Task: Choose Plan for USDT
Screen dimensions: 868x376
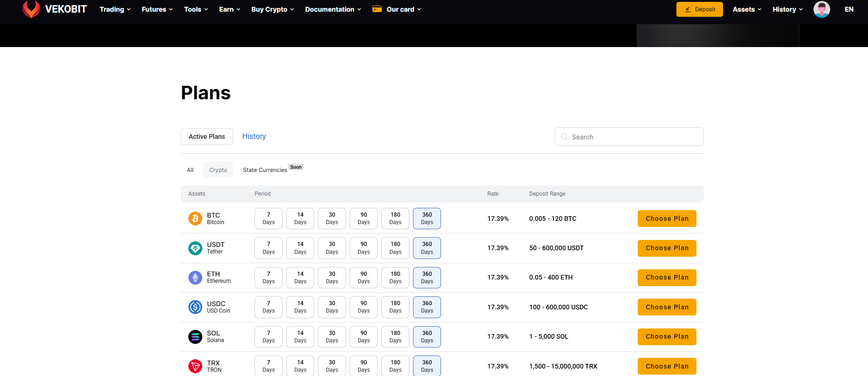Action: click(x=667, y=248)
